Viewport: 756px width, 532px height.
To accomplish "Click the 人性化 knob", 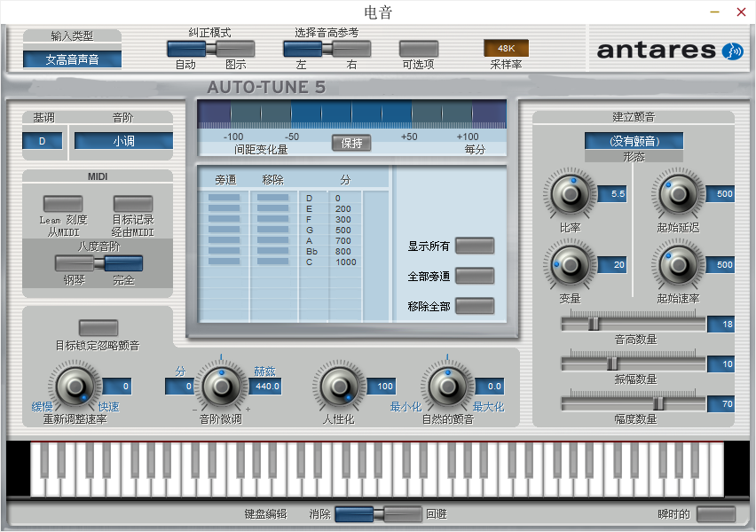I will (339, 386).
